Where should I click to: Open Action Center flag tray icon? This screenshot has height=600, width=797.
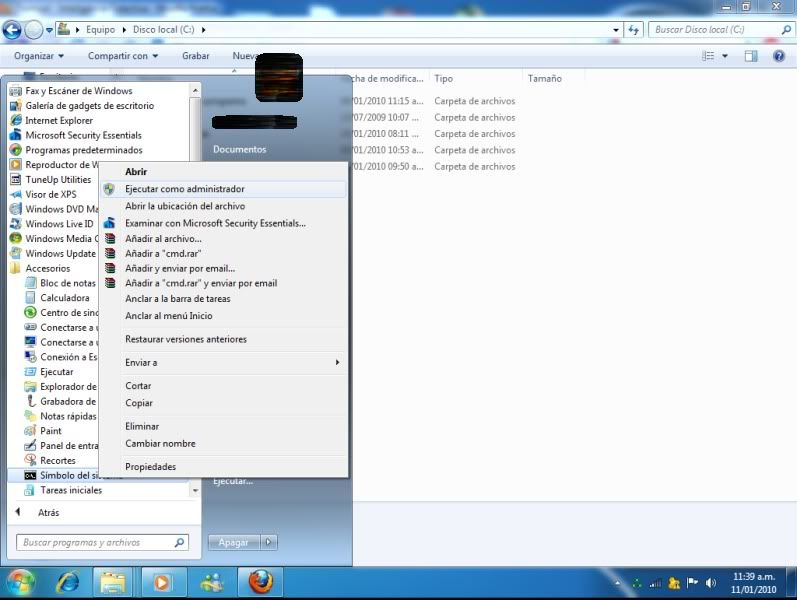(692, 583)
